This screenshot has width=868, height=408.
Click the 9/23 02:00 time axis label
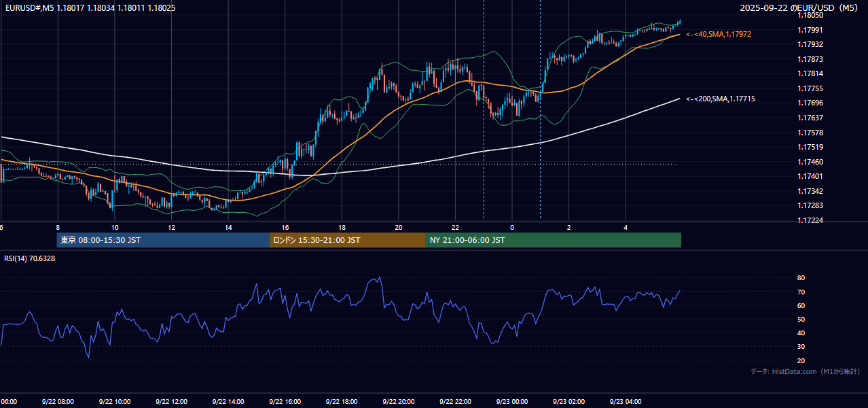tap(569, 401)
